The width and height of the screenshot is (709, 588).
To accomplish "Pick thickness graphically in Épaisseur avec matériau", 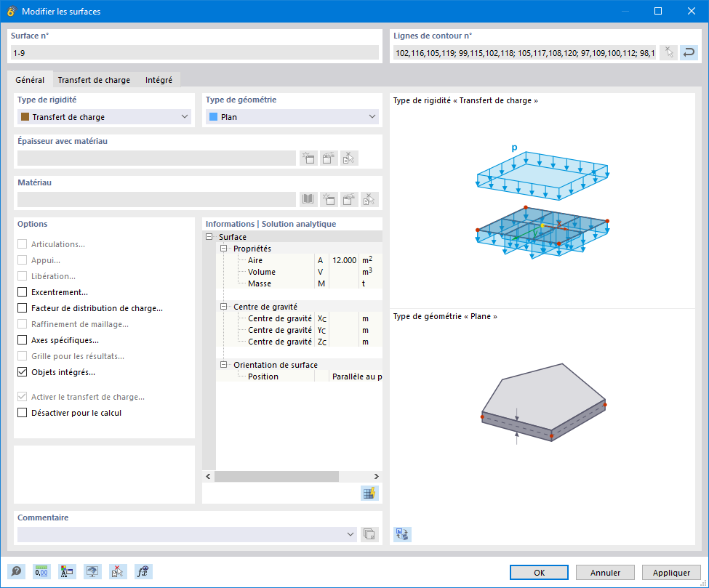I will pos(349,158).
